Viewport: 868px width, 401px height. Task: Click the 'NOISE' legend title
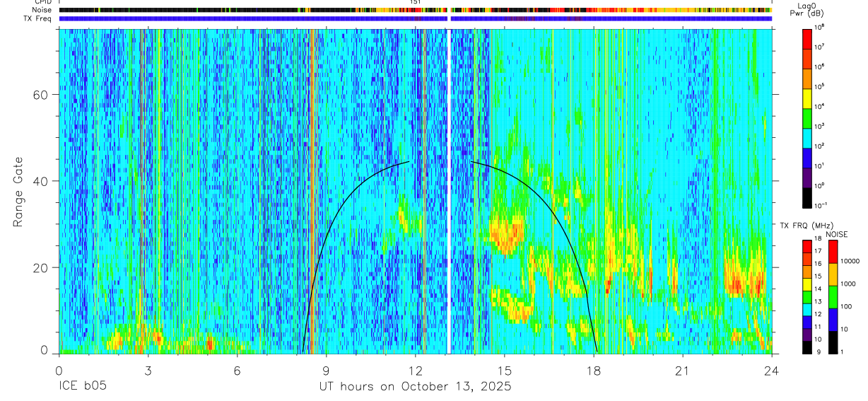click(x=836, y=233)
